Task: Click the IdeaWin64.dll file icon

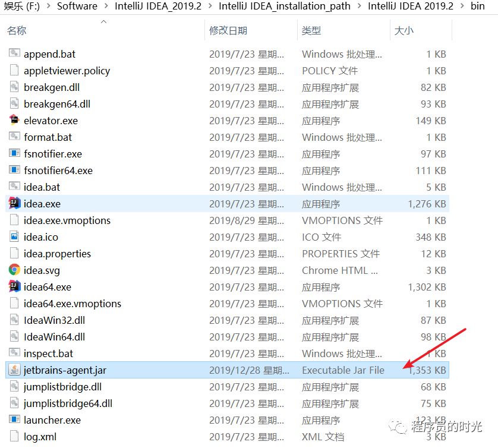Action: (x=14, y=336)
